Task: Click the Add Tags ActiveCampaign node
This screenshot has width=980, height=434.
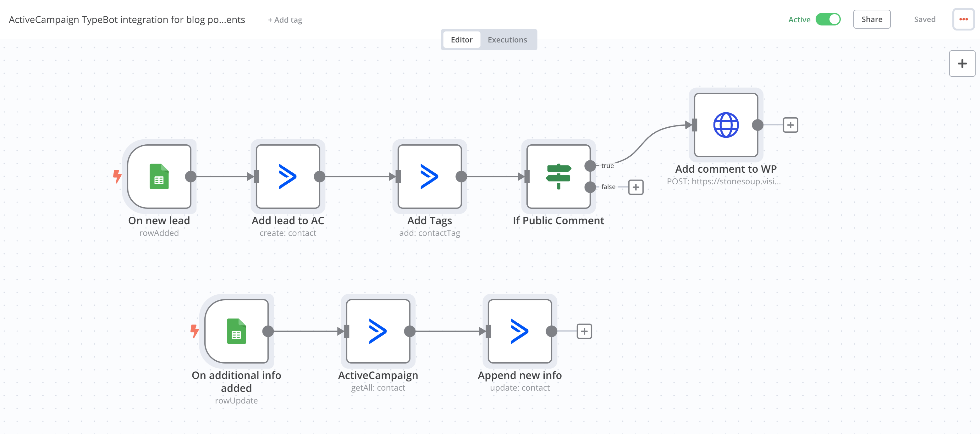Action: 429,176
